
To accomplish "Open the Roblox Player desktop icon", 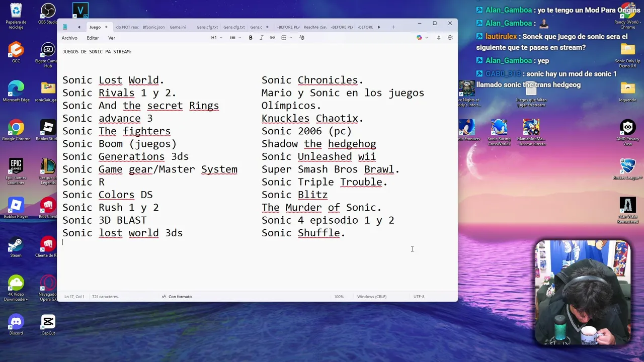I will [x=16, y=208].
